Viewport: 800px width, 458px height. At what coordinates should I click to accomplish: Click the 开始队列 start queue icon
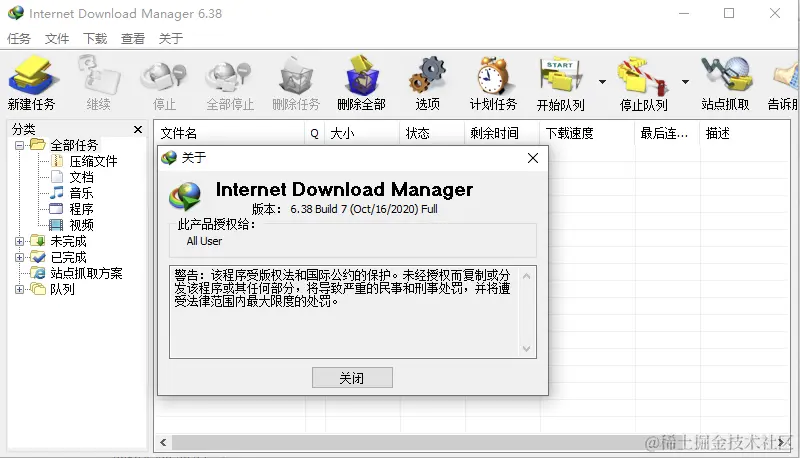(560, 84)
